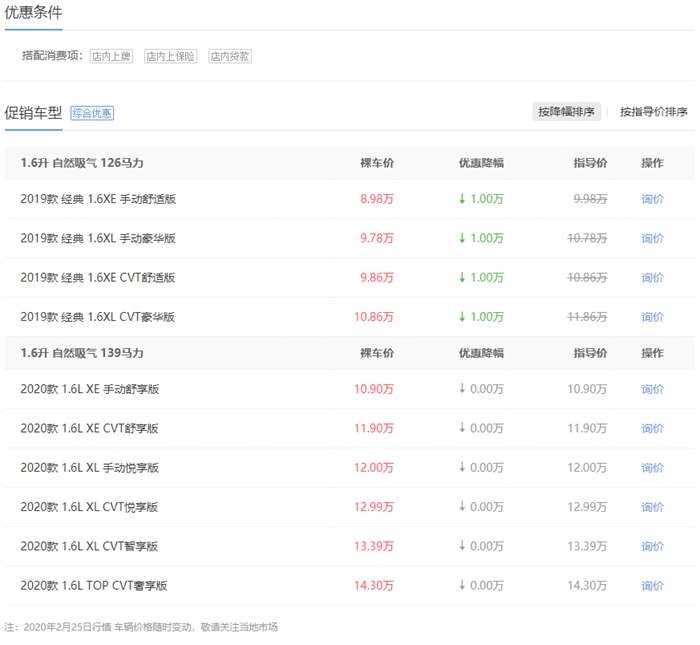The height and width of the screenshot is (645, 700).
Task: Click 优惠降幅 header in 126马力 group
Action: tap(481, 163)
